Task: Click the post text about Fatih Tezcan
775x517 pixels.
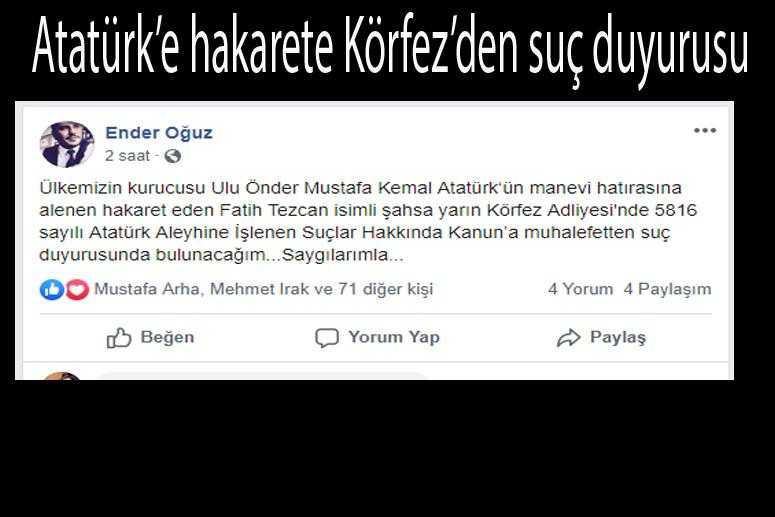Action: pos(368,221)
